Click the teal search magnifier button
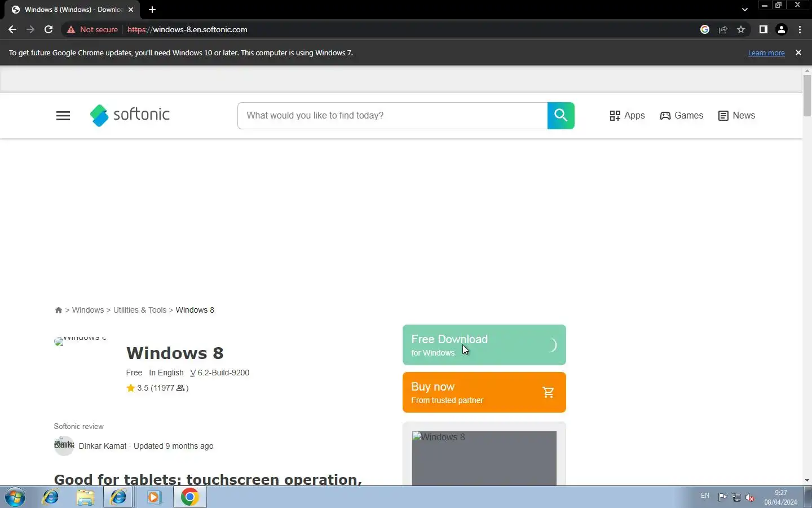This screenshot has width=812, height=508. coord(561,116)
